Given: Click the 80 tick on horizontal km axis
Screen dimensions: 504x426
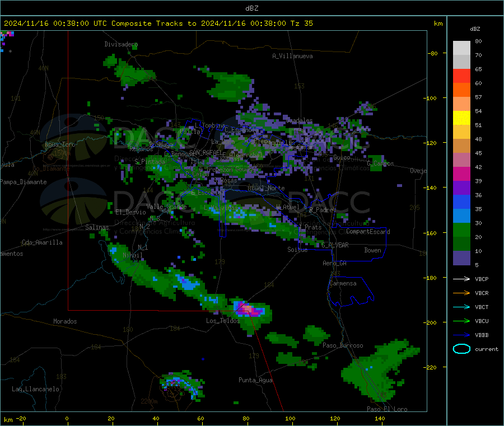Looking at the screenshot, I should (246, 419).
